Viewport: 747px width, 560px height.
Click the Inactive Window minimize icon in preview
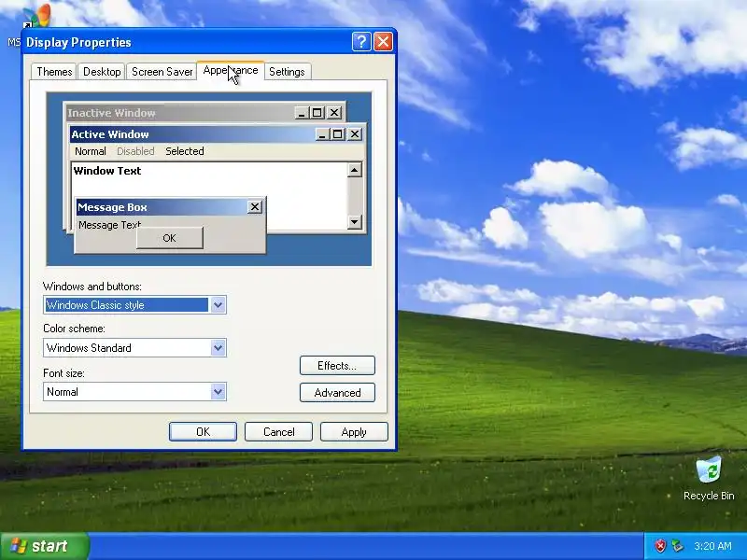(302, 113)
